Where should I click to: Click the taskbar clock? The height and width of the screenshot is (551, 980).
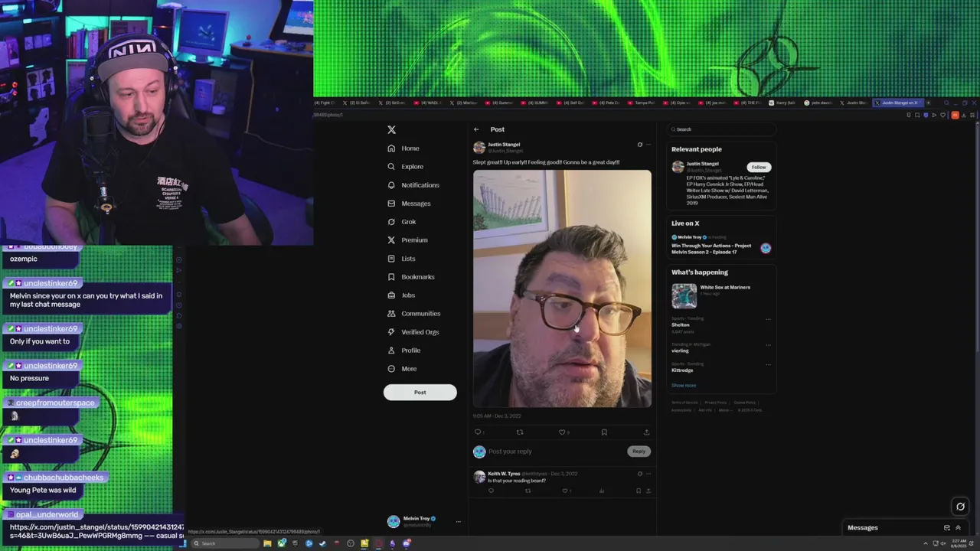tap(959, 544)
